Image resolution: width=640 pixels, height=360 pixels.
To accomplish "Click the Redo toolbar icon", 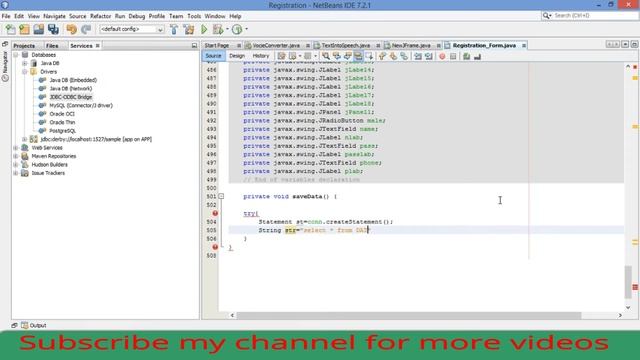I will point(86,29).
